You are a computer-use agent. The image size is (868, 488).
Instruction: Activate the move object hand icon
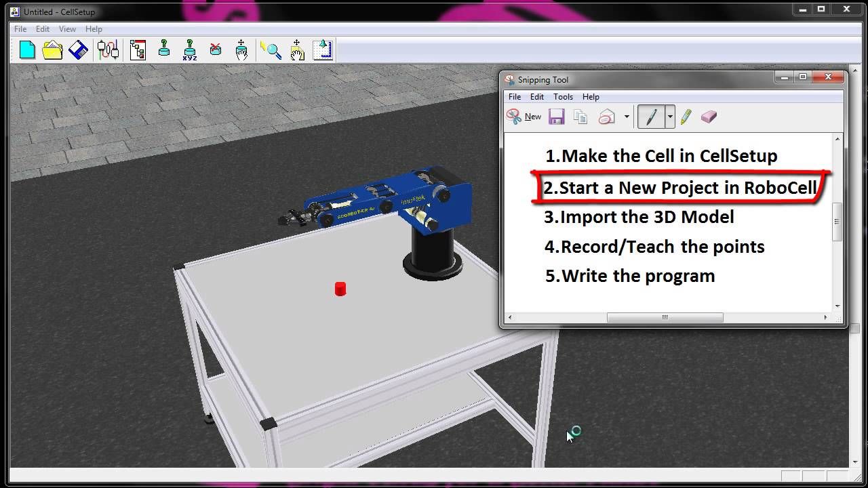click(x=242, y=49)
